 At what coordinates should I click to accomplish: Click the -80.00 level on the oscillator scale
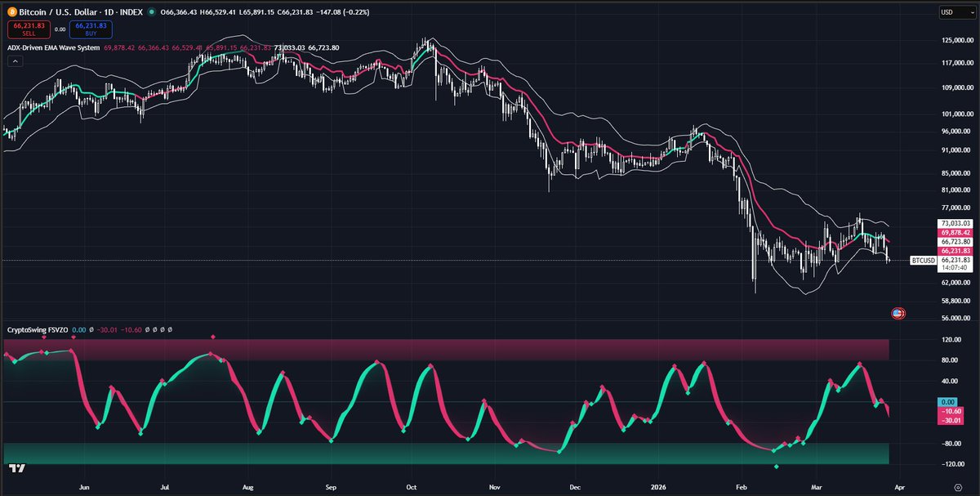[951, 444]
